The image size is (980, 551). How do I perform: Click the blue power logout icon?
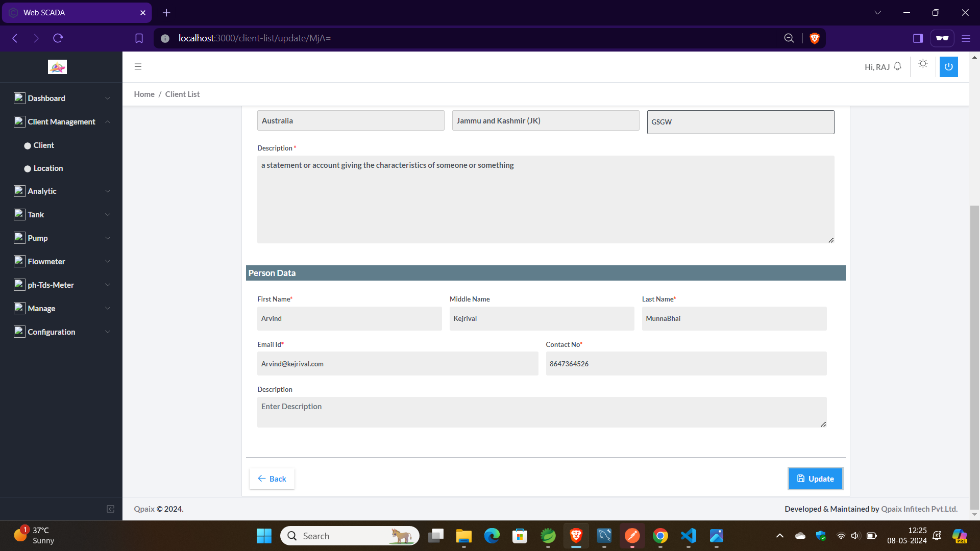[948, 67]
